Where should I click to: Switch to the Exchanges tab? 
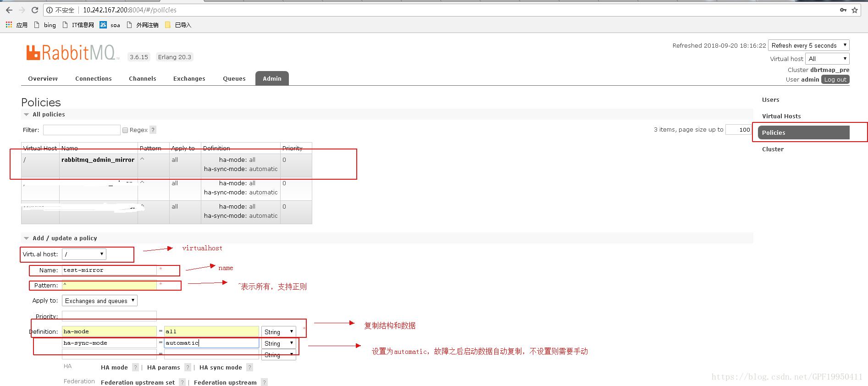pos(189,78)
